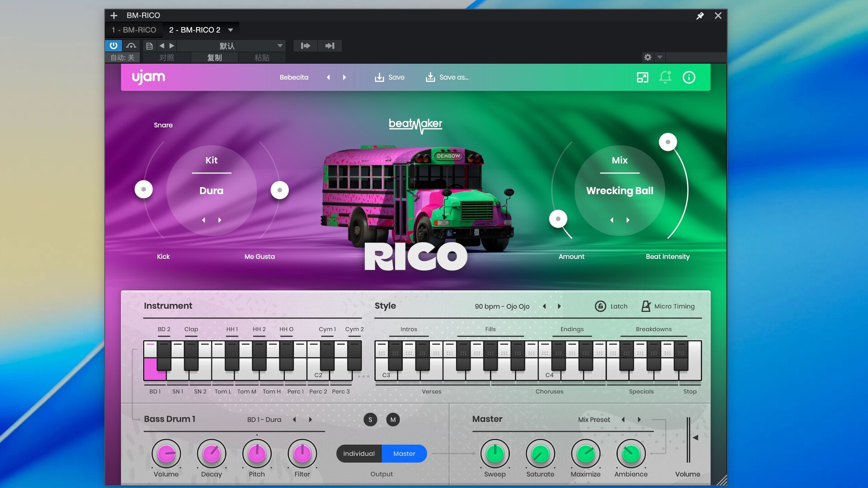Open the 默认 preset dropdown

[x=231, y=46]
